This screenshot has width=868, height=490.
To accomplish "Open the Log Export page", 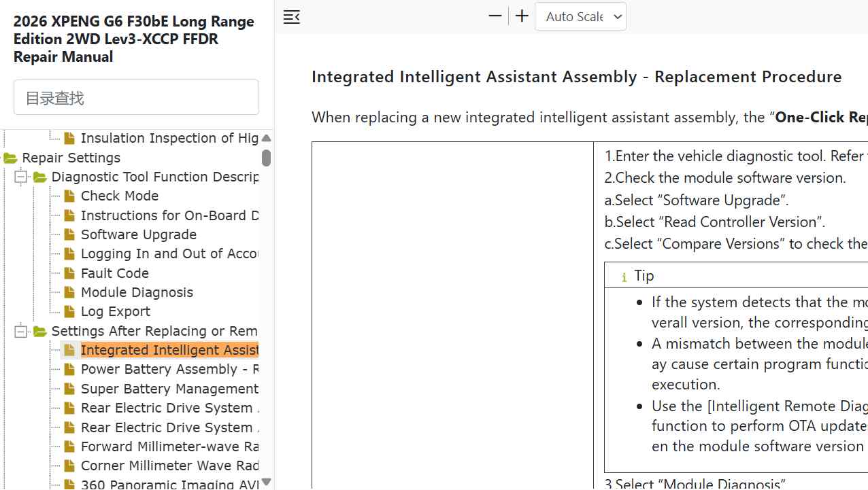I will pyautogui.click(x=116, y=311).
